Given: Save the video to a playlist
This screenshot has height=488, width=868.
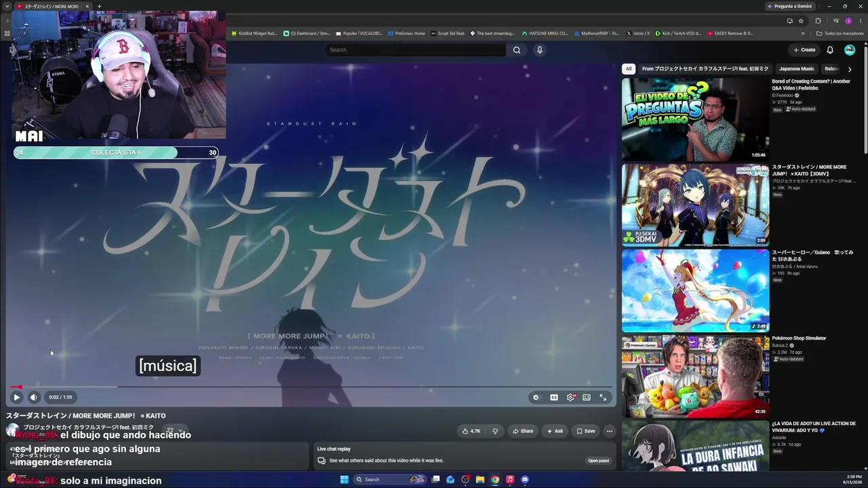Looking at the screenshot, I should (586, 431).
